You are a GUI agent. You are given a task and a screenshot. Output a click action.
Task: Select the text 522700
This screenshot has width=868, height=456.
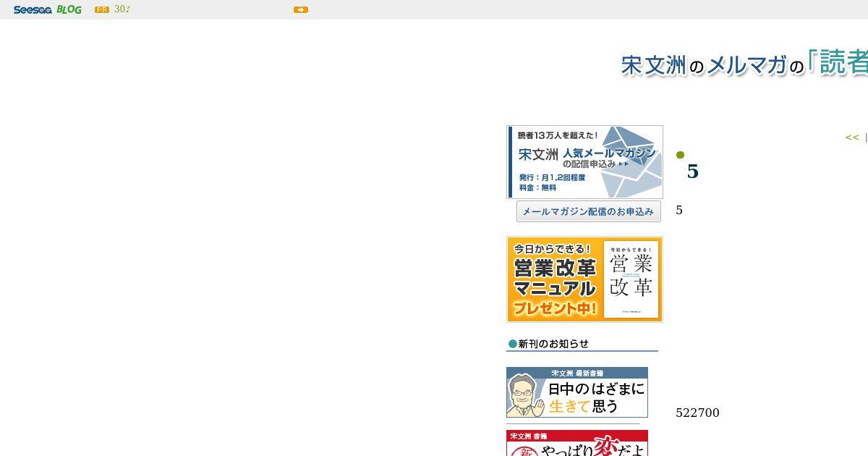click(697, 413)
